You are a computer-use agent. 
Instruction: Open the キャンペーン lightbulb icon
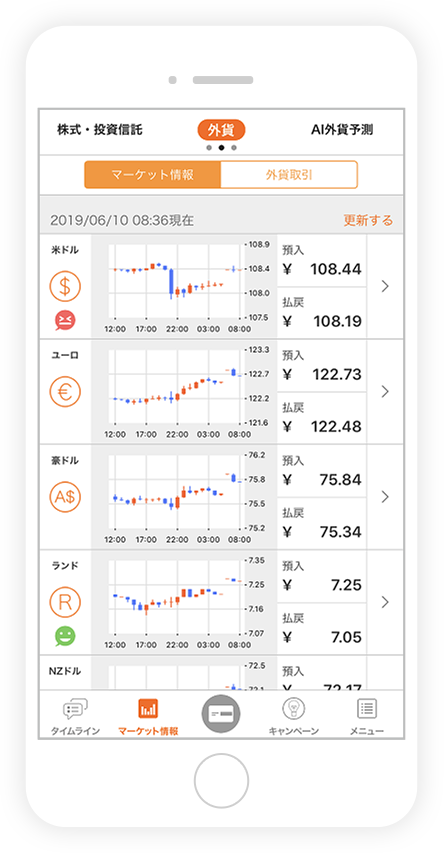tap(293, 708)
